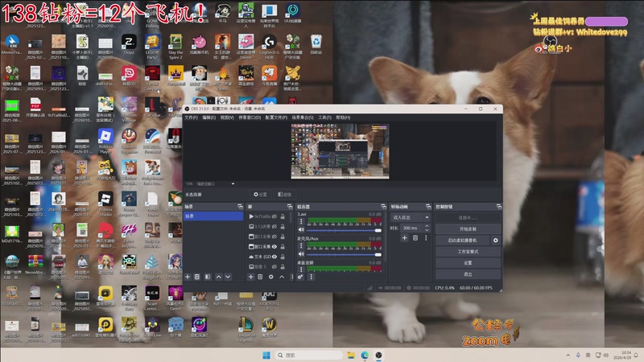Add a scene transition with plus icon
644x362 pixels.
coord(405,238)
